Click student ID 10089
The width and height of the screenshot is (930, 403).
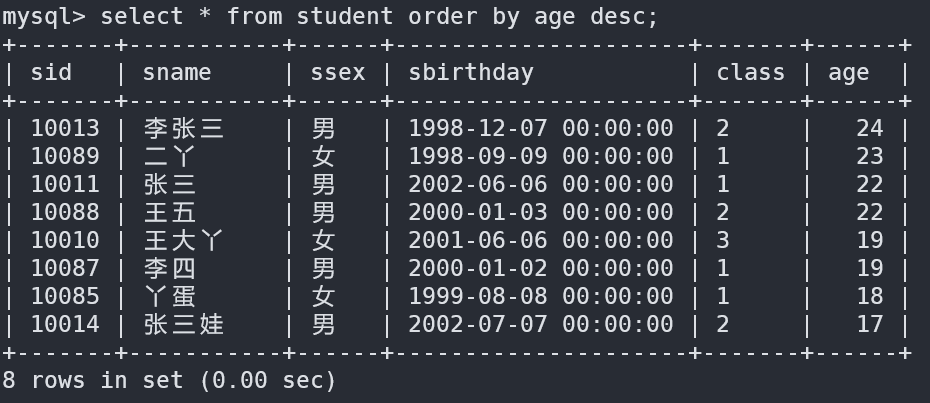click(x=65, y=156)
